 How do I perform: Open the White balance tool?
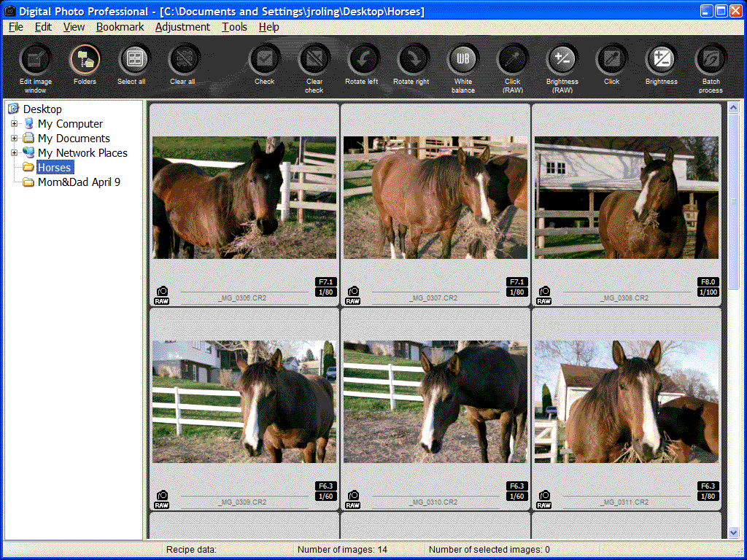pyautogui.click(x=462, y=60)
